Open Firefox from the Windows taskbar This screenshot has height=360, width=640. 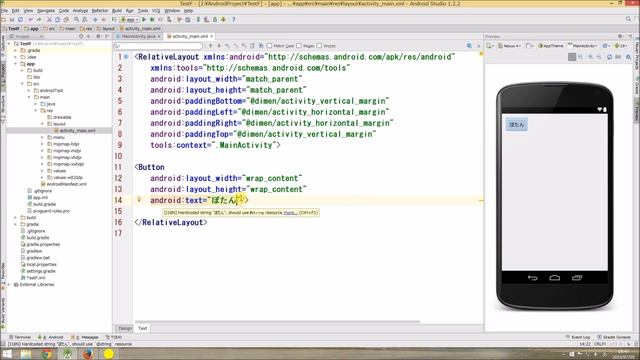click(88, 354)
